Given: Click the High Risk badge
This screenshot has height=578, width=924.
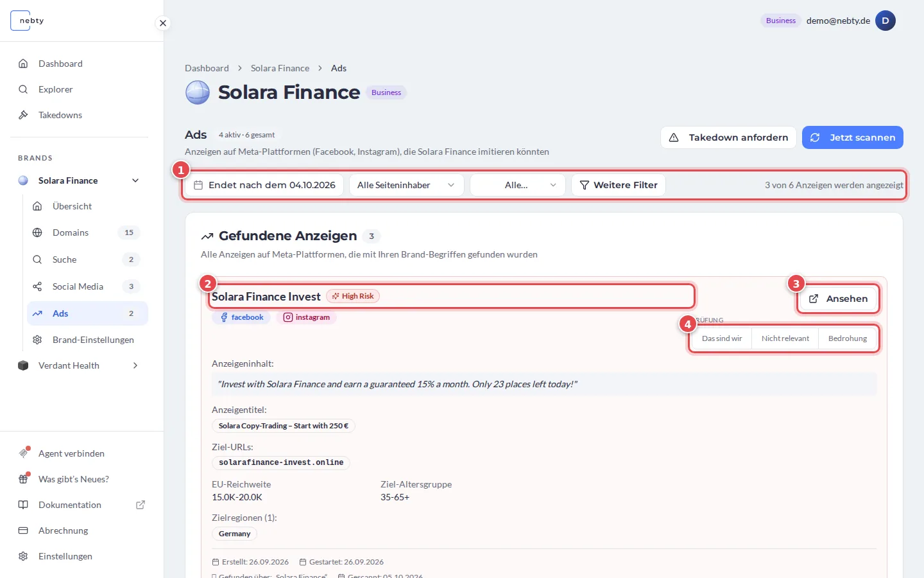Looking at the screenshot, I should [353, 296].
